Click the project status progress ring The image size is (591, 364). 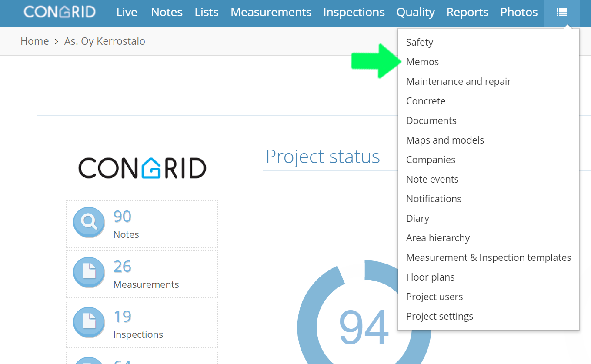[x=364, y=312]
